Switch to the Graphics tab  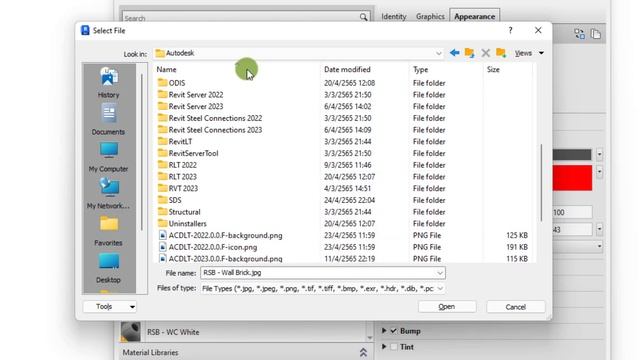tap(430, 17)
